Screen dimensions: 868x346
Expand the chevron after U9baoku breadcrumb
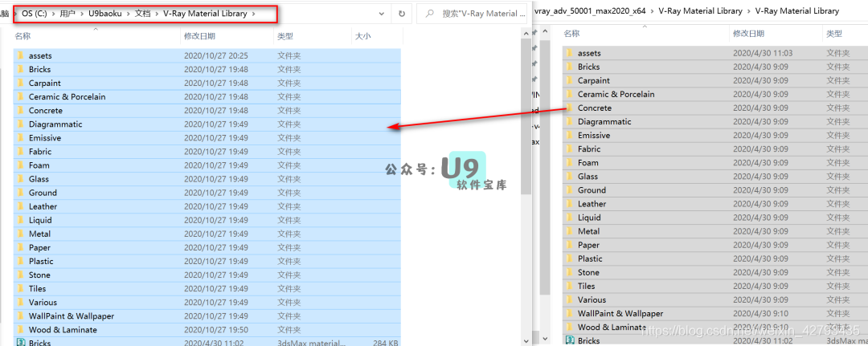click(128, 14)
